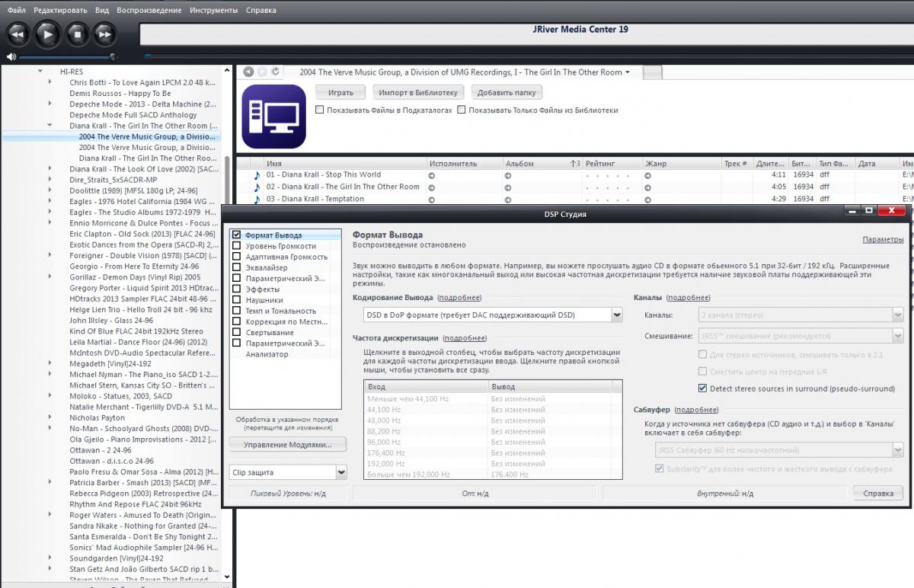The width and height of the screenshot is (914, 588).
Task: Enable the Эффекты module checkbox
Action: pyautogui.click(x=237, y=289)
